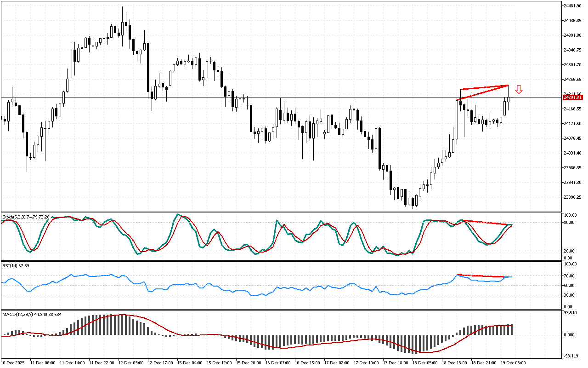
Task: Click the 17 Dec 18:00 time label
Action: pyautogui.click(x=396, y=362)
